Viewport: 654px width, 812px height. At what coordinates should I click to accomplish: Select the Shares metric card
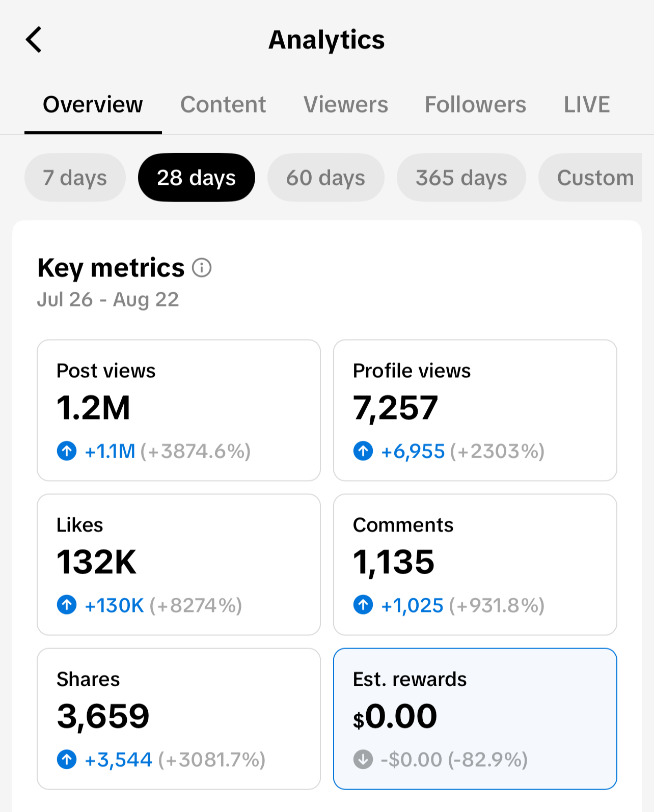pos(179,719)
